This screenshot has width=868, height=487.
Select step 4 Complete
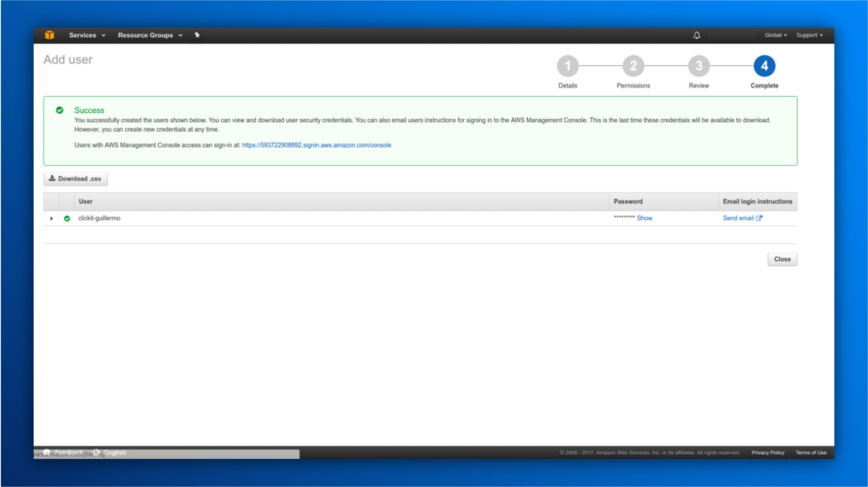765,66
